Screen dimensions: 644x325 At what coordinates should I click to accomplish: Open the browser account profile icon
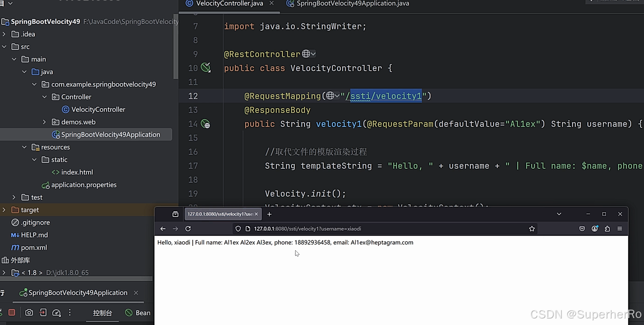pyautogui.click(x=595, y=229)
